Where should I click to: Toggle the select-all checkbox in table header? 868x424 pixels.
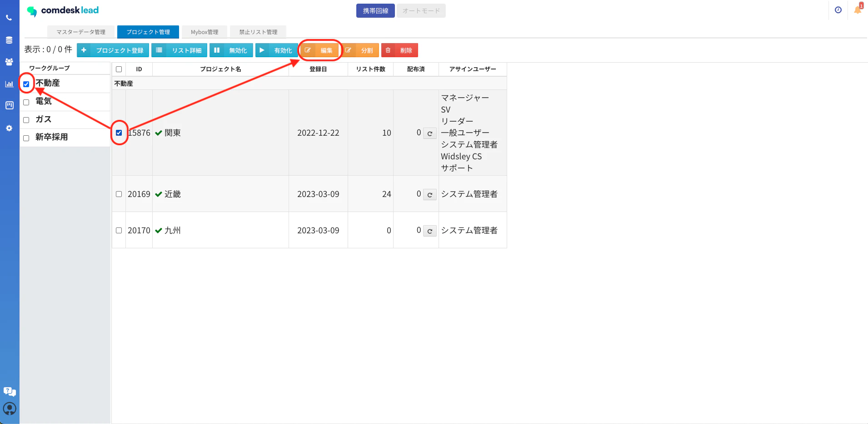click(119, 69)
